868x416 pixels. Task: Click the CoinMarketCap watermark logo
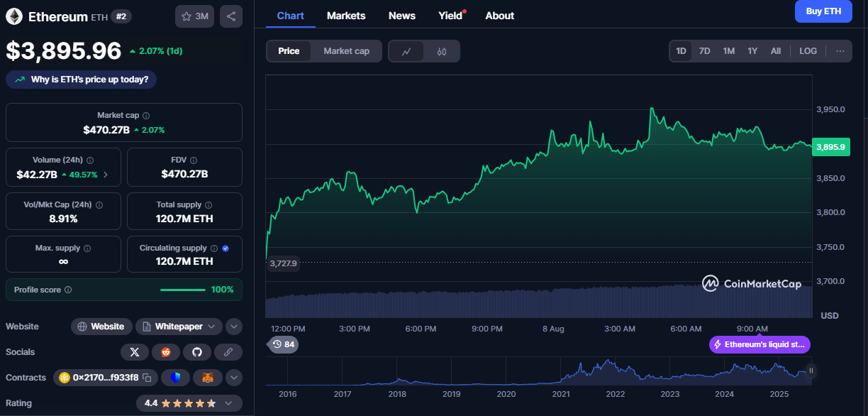752,284
